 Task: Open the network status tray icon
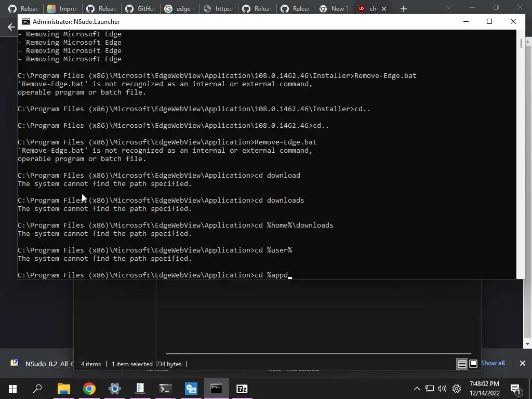(x=430, y=389)
